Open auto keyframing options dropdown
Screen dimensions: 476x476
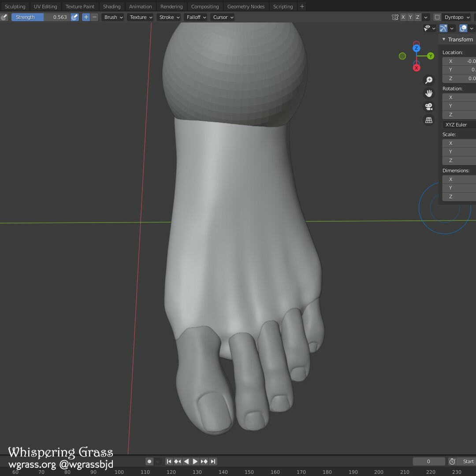pyautogui.click(x=157, y=461)
